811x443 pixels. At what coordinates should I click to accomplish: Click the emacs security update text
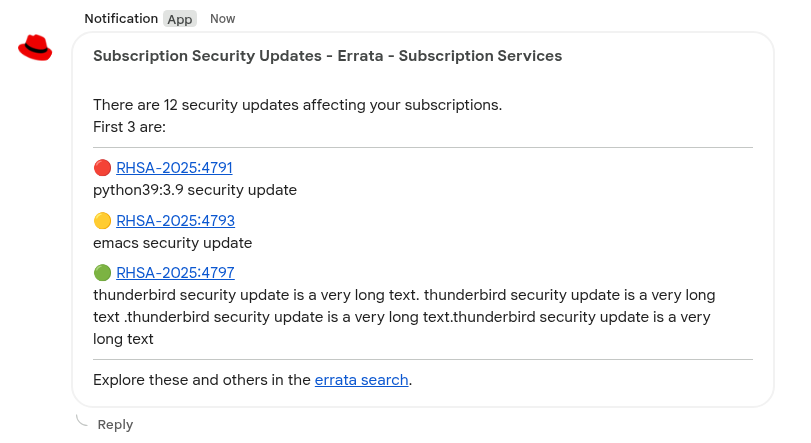[172, 243]
